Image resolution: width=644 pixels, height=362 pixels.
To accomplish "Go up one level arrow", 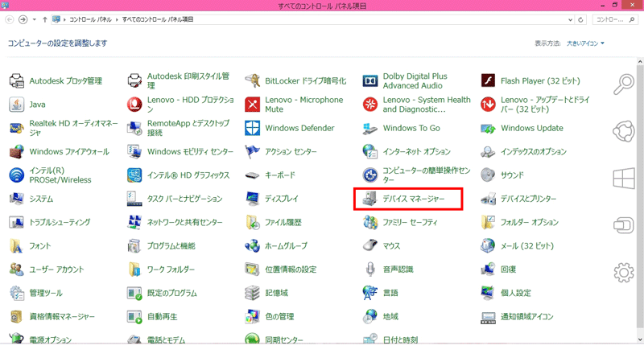I will click(x=45, y=19).
